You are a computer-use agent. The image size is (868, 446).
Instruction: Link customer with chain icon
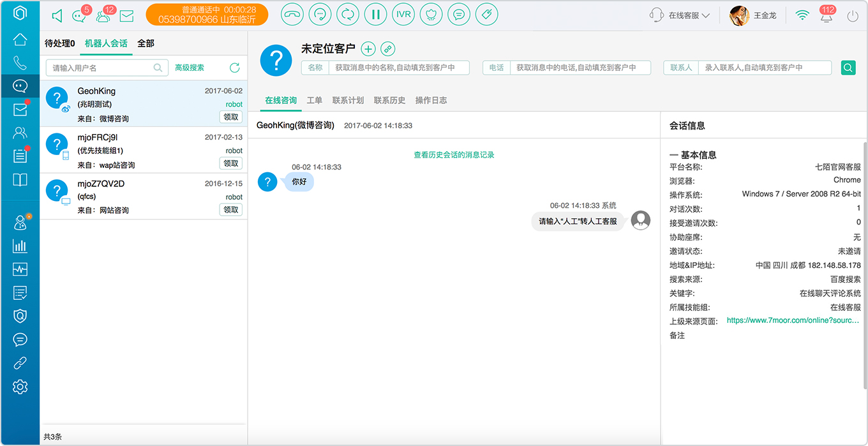click(387, 49)
